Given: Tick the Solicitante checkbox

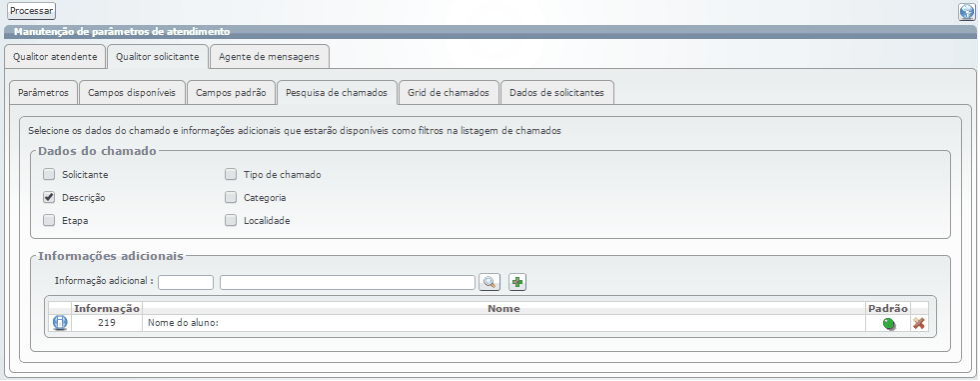Looking at the screenshot, I should (x=49, y=175).
